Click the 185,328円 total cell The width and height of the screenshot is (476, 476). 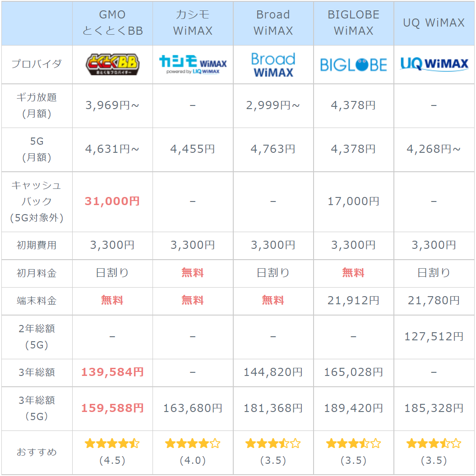(x=434, y=408)
